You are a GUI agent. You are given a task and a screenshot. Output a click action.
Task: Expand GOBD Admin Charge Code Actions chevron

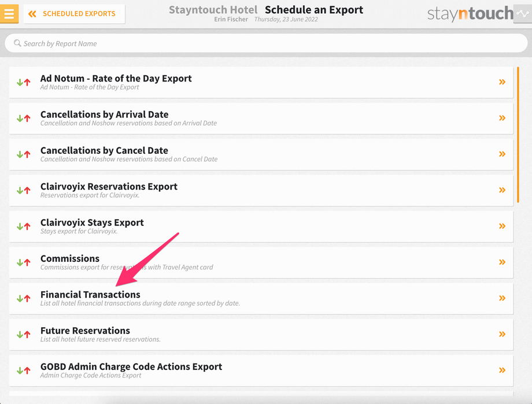[502, 370]
